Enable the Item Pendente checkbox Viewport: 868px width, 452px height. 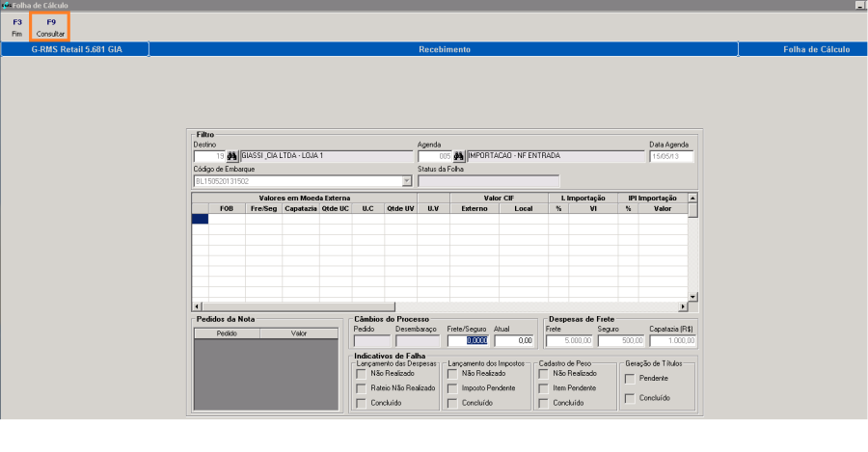[x=544, y=387]
